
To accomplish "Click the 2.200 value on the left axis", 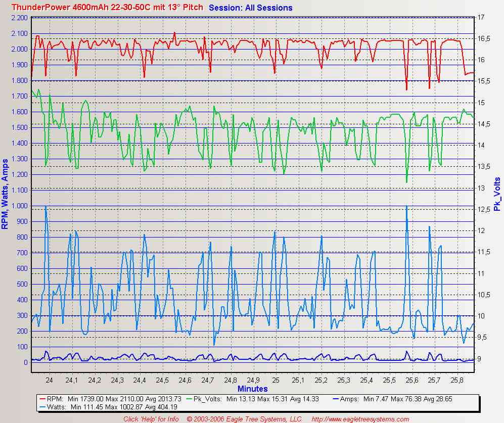I will point(19,18).
